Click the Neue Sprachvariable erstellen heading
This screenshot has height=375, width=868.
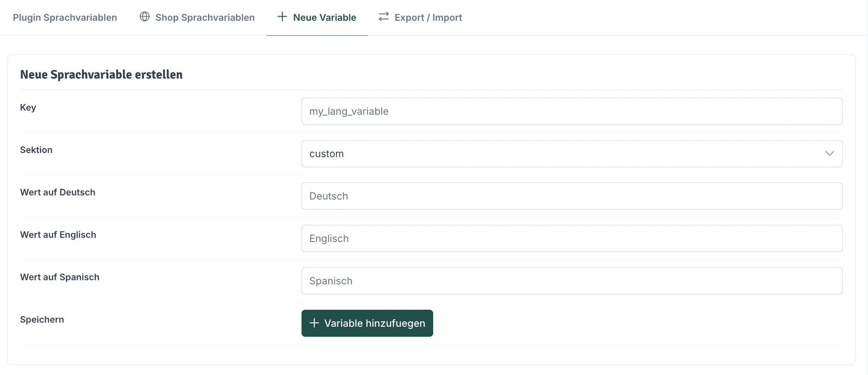coord(101,74)
